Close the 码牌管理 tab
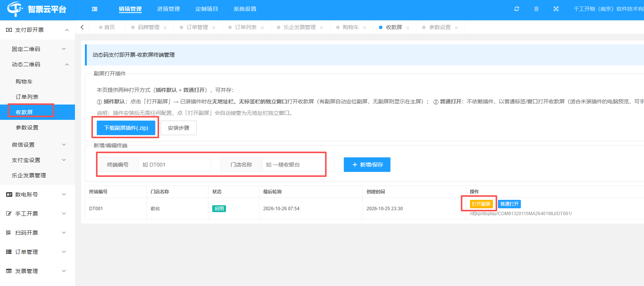The height and width of the screenshot is (286, 644). [165, 28]
